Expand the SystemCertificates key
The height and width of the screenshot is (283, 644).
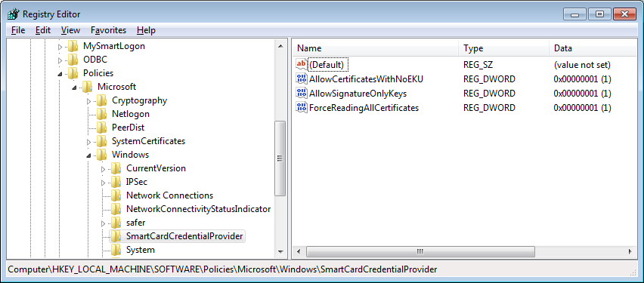tap(88, 142)
